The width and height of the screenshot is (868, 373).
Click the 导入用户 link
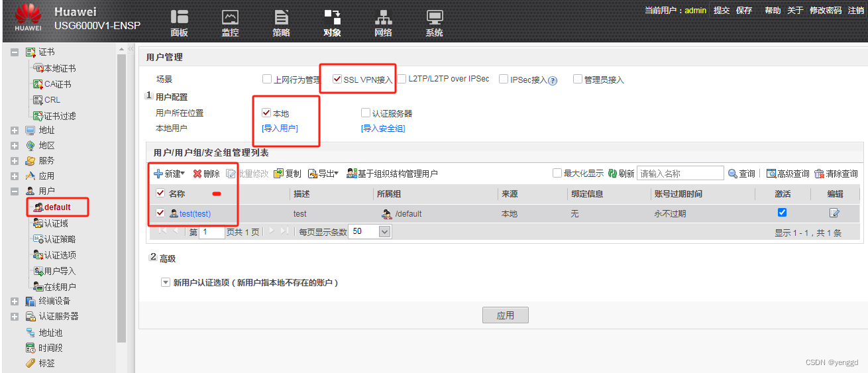pyautogui.click(x=280, y=129)
